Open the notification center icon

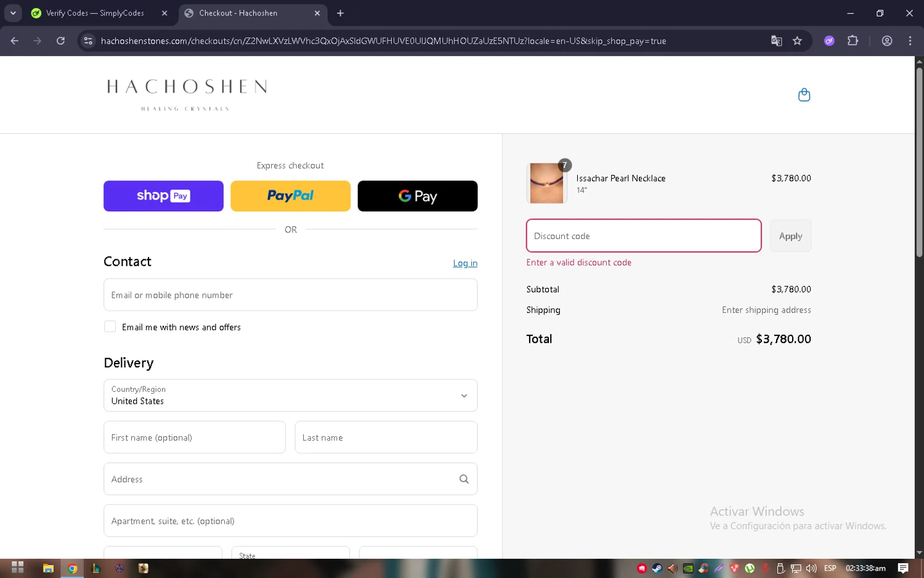(x=903, y=568)
